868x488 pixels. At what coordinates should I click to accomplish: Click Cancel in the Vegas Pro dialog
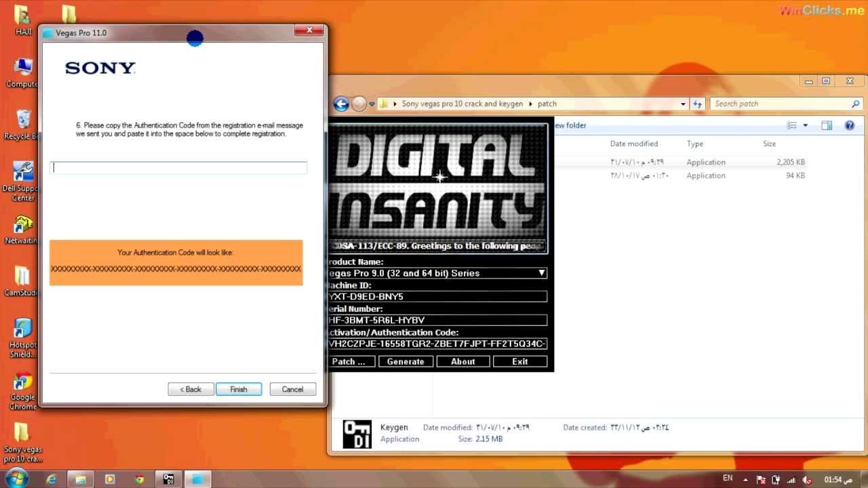tap(293, 389)
